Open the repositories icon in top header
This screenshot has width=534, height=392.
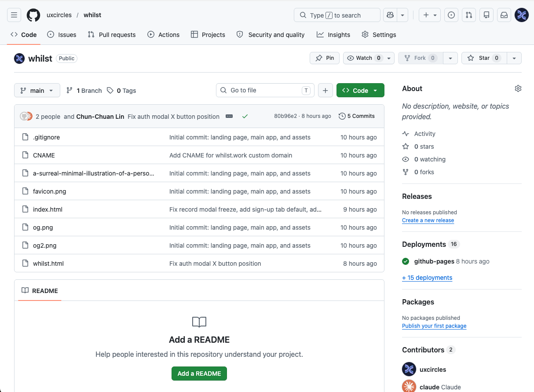coord(486,15)
